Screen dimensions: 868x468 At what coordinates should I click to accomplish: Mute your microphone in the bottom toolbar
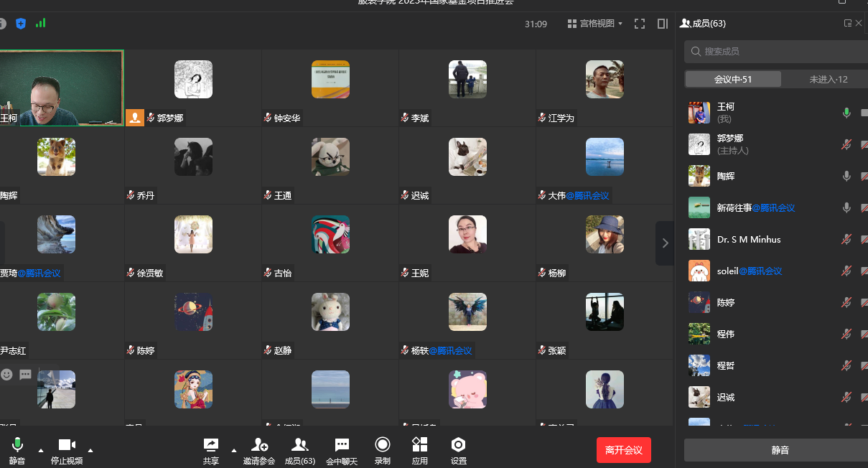pos(17,451)
